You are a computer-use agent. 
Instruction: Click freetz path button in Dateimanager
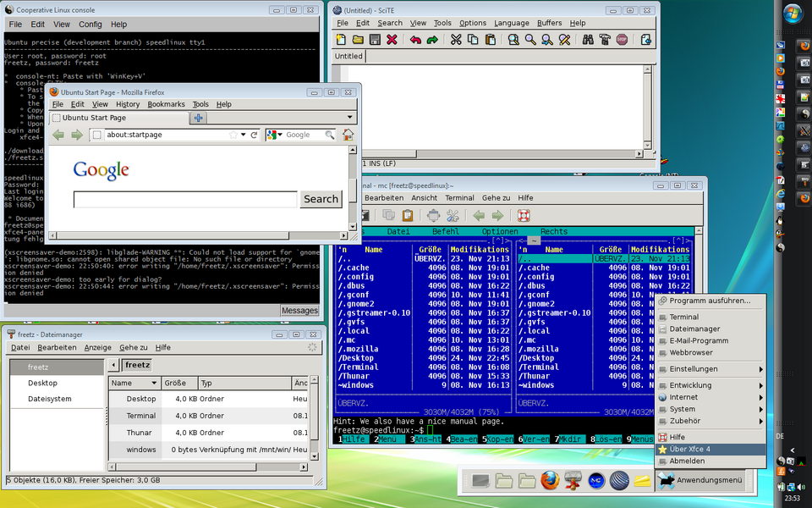(x=137, y=365)
